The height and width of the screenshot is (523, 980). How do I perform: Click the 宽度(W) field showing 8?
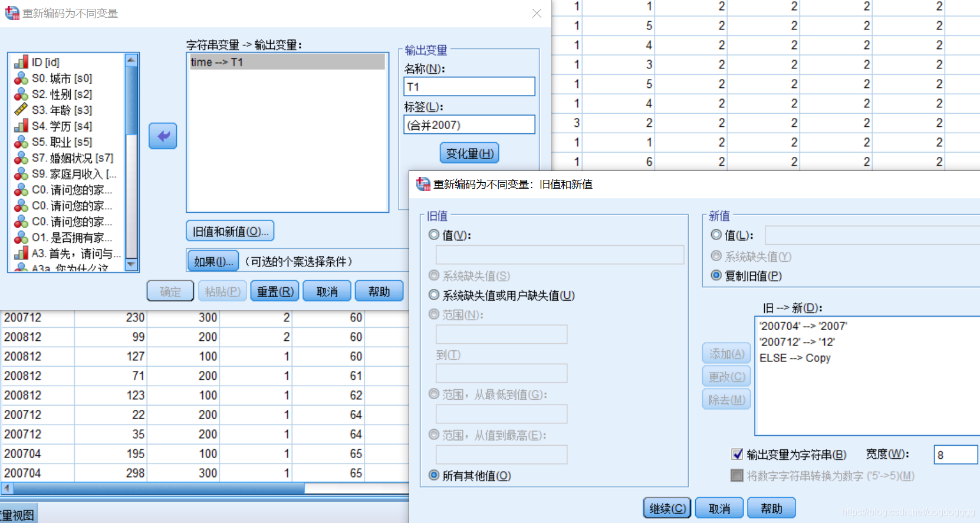coord(956,455)
